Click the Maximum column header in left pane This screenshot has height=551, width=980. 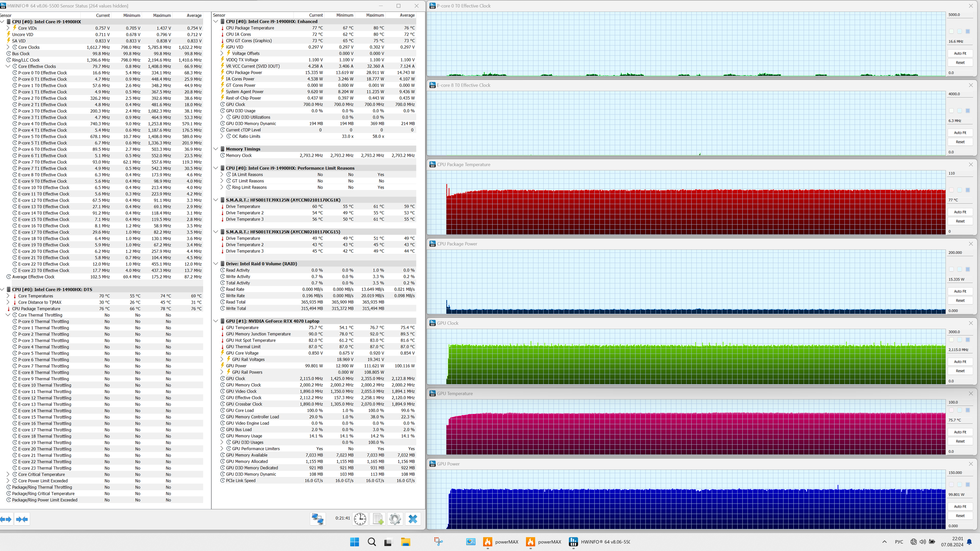pyautogui.click(x=162, y=15)
